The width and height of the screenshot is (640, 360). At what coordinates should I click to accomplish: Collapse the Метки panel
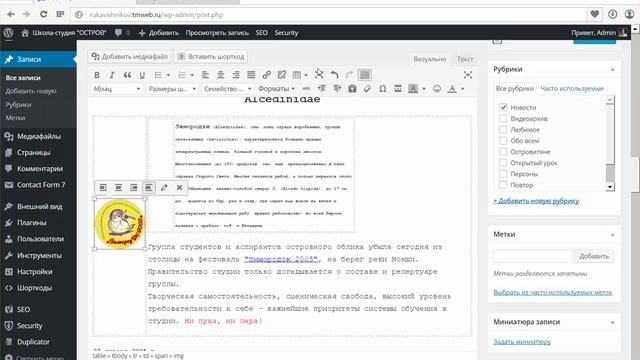coord(612,235)
